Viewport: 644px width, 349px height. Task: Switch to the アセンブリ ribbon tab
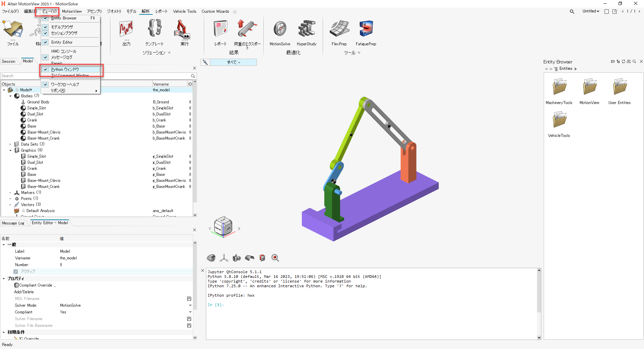click(94, 11)
